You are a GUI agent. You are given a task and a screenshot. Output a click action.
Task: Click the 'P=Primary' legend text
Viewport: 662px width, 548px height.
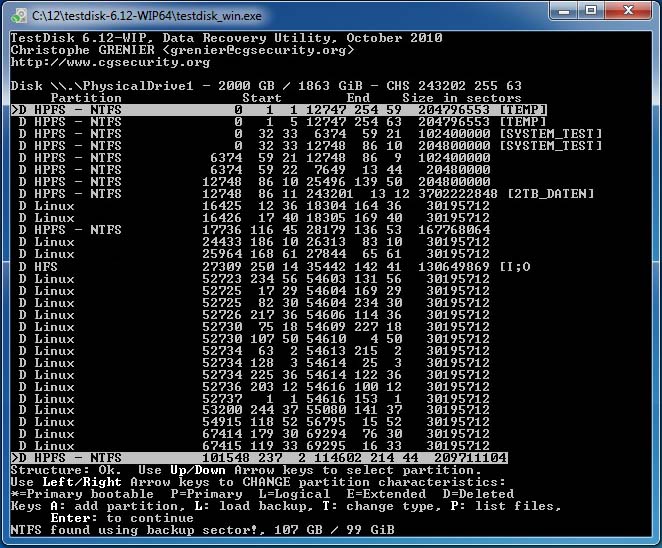(206, 494)
